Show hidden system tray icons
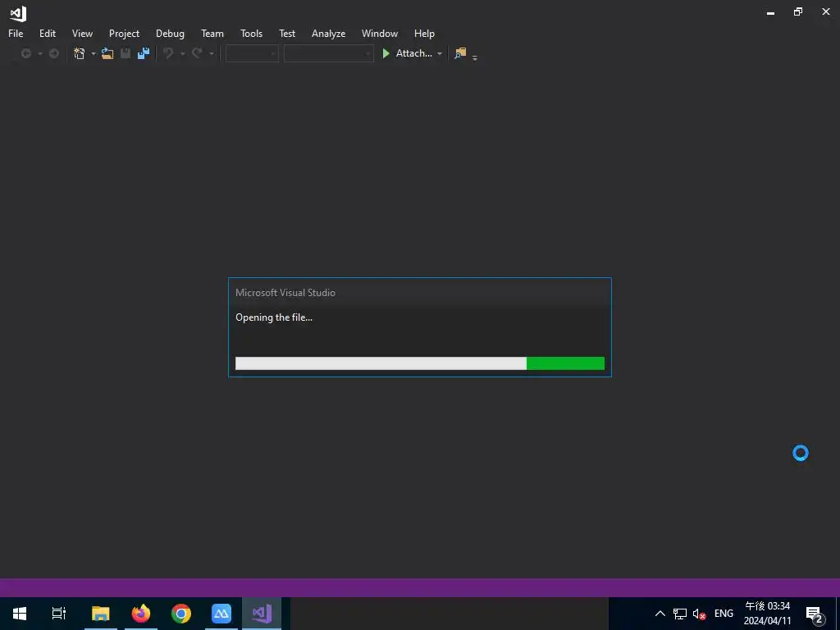This screenshot has height=630, width=840. click(x=660, y=614)
